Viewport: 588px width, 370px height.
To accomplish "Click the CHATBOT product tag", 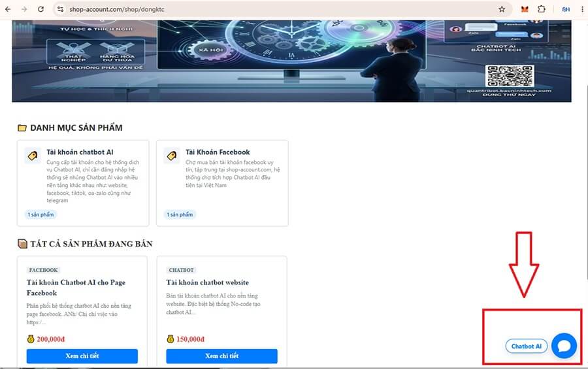I will (181, 270).
